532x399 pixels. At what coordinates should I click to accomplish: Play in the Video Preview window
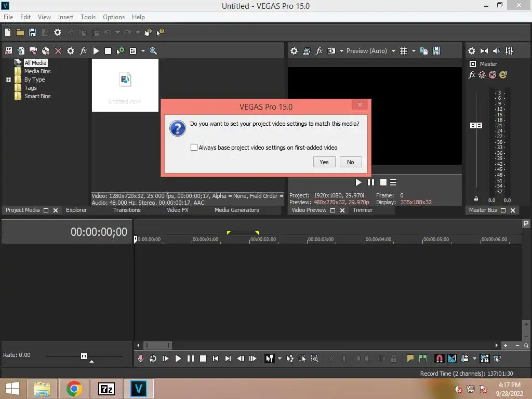click(358, 182)
